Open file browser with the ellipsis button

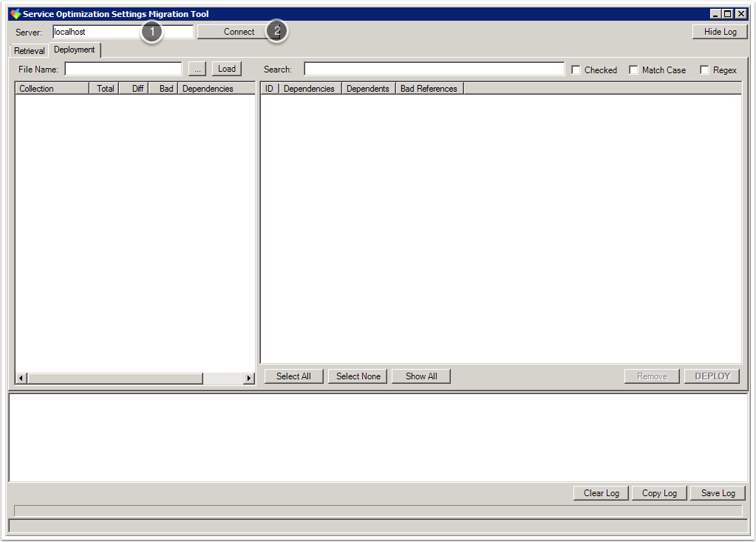(197, 69)
